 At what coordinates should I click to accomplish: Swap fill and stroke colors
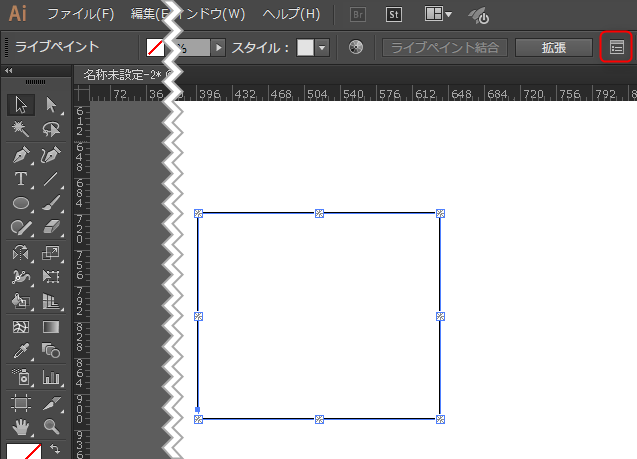tap(54, 449)
